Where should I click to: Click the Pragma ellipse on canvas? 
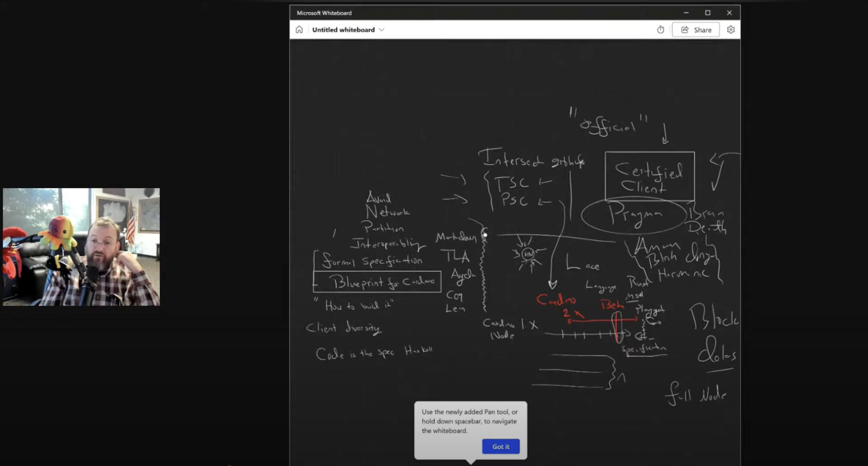coord(635,215)
